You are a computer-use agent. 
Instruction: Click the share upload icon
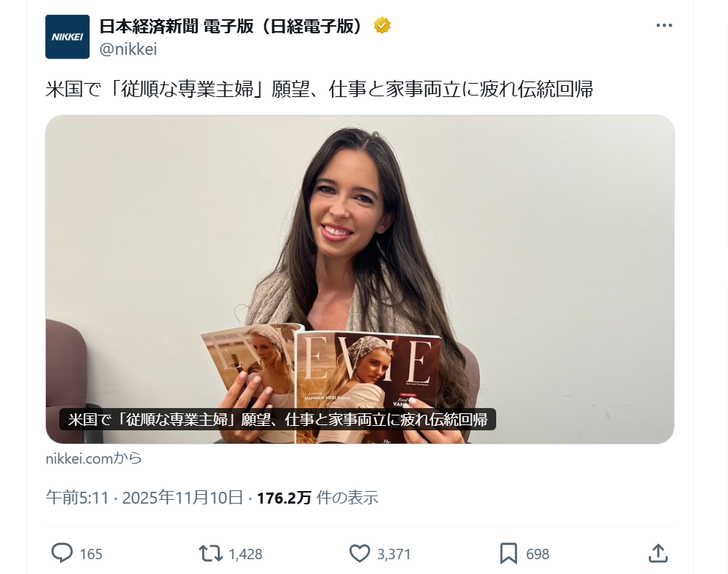[658, 553]
